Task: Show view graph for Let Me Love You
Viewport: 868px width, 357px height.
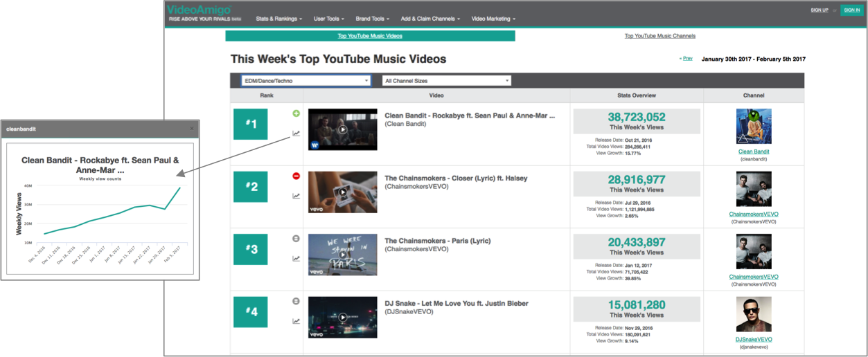Action: 296,321
